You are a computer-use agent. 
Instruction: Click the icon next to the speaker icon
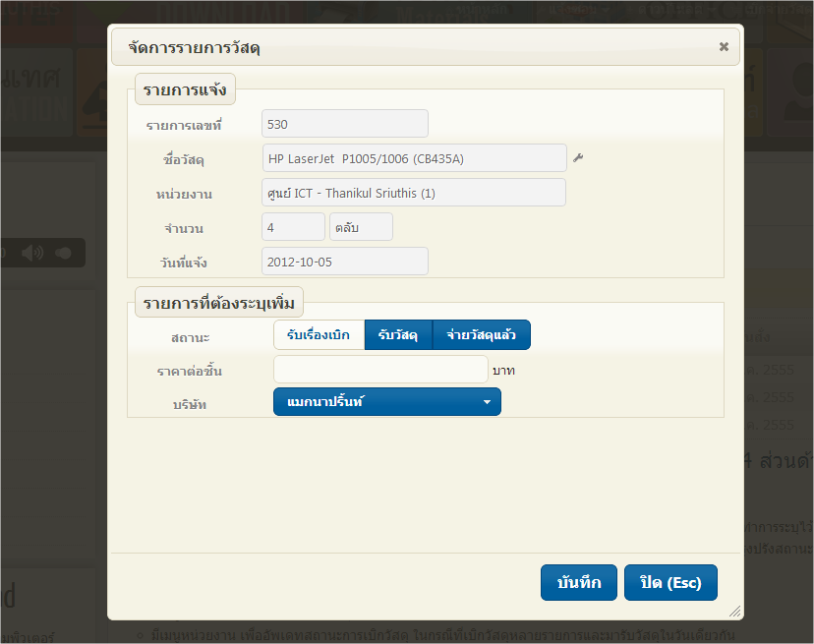[61, 253]
